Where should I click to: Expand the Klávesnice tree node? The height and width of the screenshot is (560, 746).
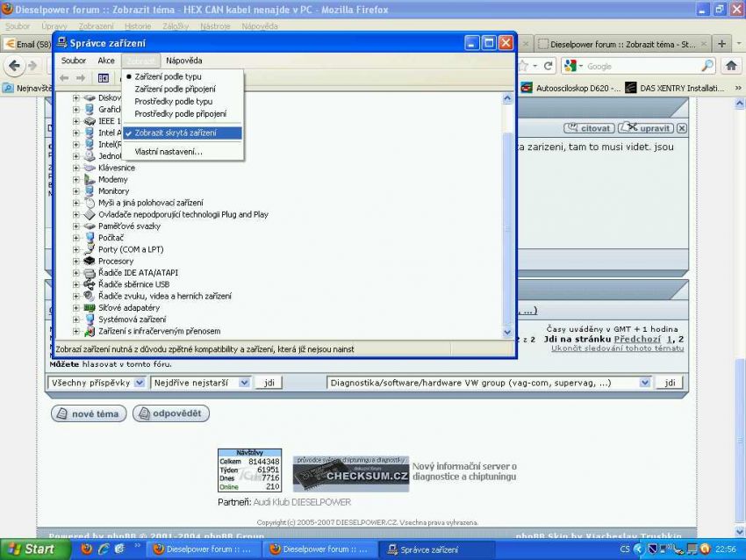tap(76, 168)
